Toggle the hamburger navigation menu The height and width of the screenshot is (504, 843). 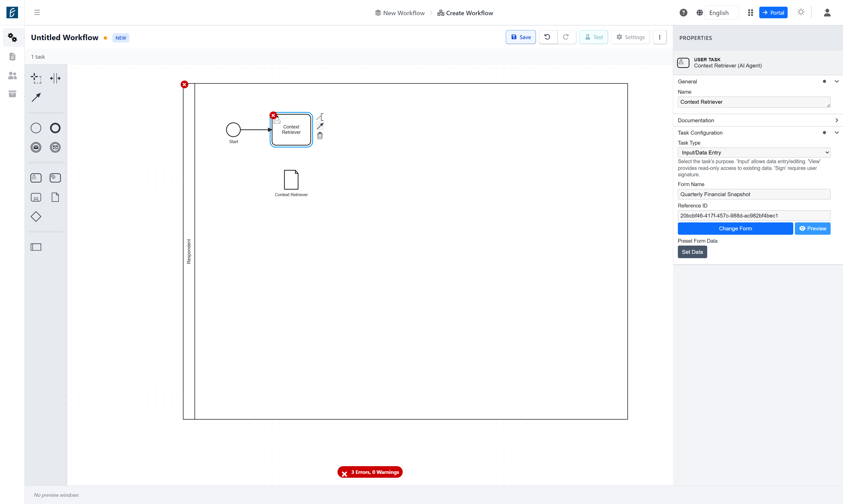(37, 13)
